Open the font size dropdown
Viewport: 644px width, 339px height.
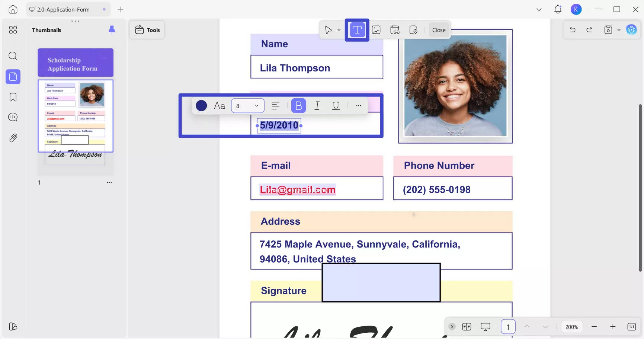[257, 106]
